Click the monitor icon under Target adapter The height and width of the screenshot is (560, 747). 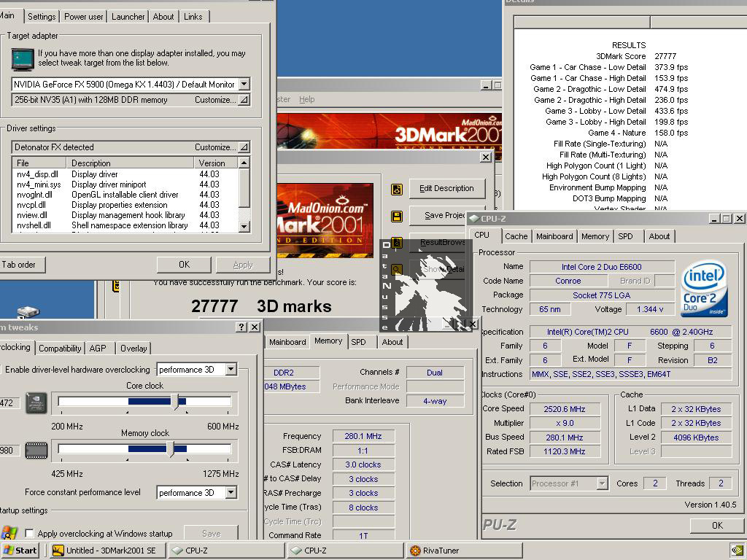coord(23,60)
